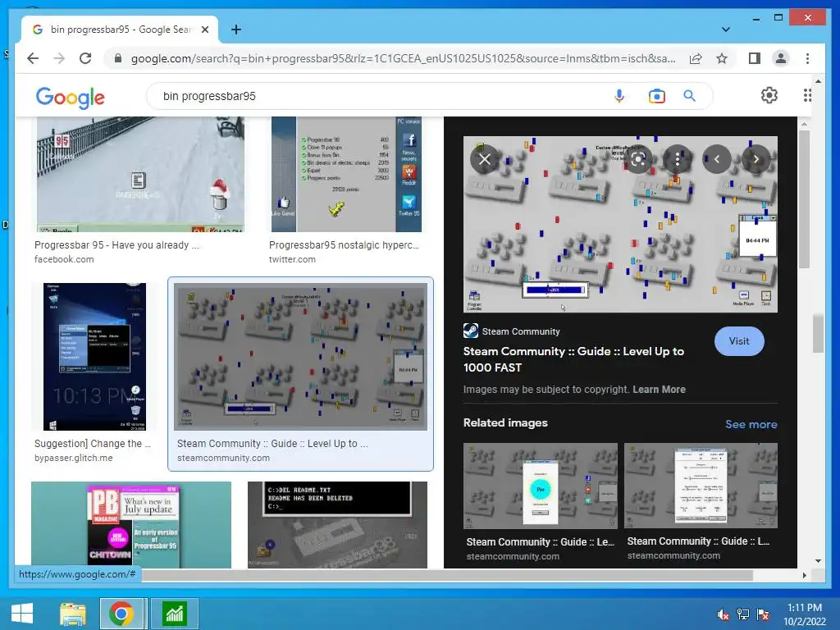Image resolution: width=840 pixels, height=630 pixels.
Task: Open first related image with Pro circle
Action: (540, 486)
